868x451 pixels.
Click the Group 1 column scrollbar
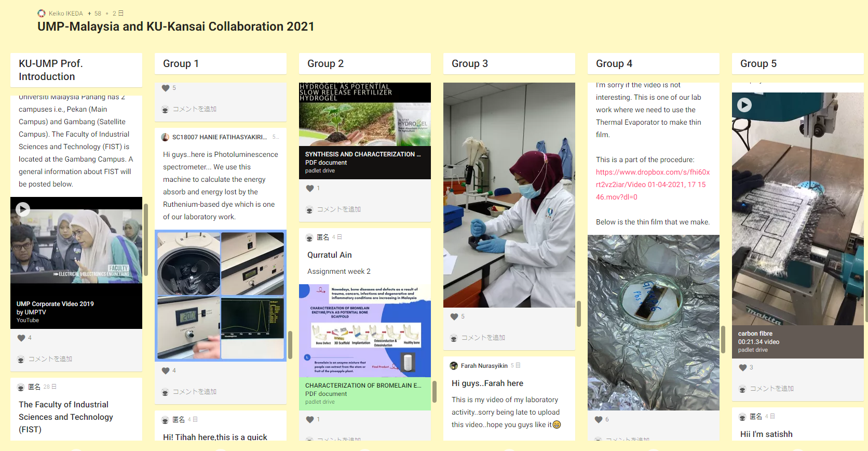(290, 344)
